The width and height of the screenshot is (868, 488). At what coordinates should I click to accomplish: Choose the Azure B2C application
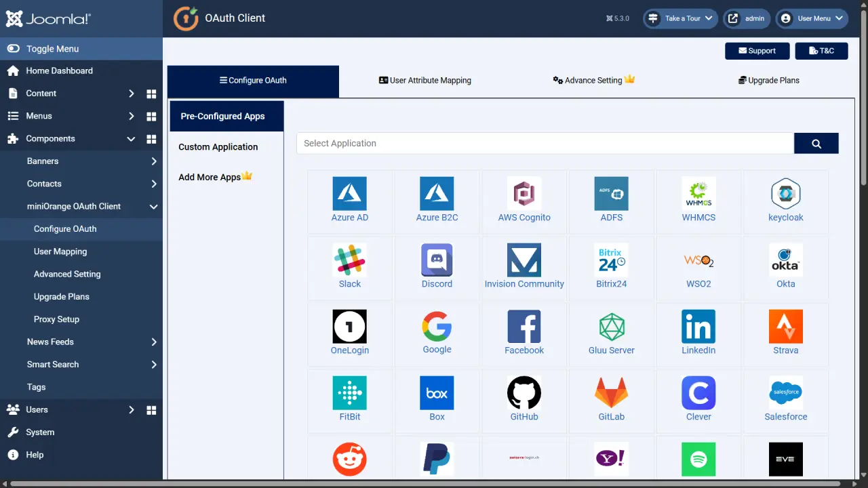tap(437, 194)
